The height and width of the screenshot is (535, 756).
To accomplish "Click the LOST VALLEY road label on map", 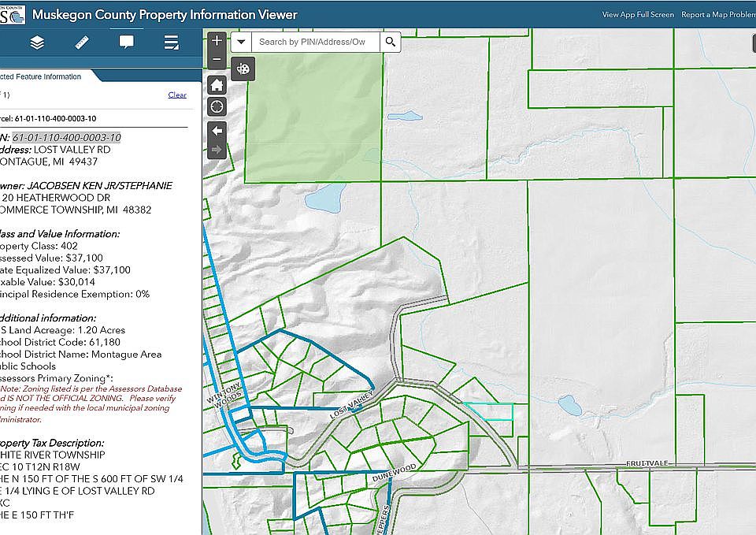I will pyautogui.click(x=351, y=405).
